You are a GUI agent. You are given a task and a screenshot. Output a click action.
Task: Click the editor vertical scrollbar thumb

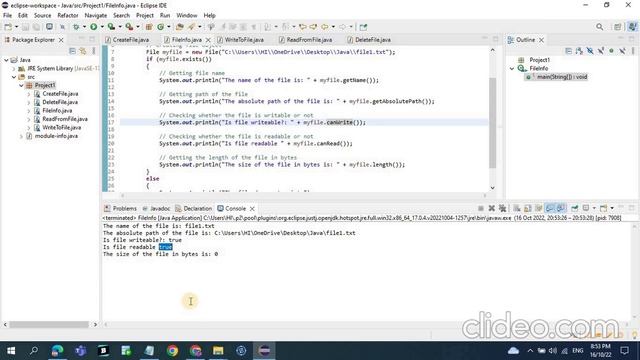pyautogui.click(x=492, y=122)
